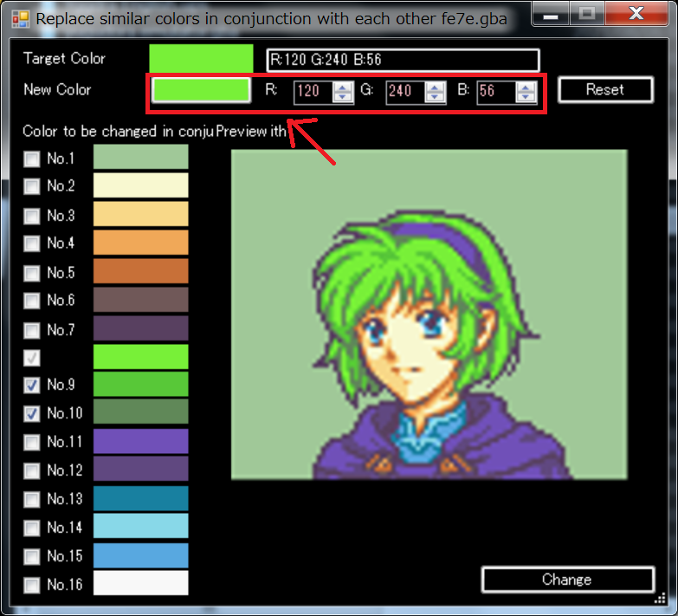Select the No.11 purple swatch
The width and height of the screenshot is (678, 616).
tap(141, 441)
